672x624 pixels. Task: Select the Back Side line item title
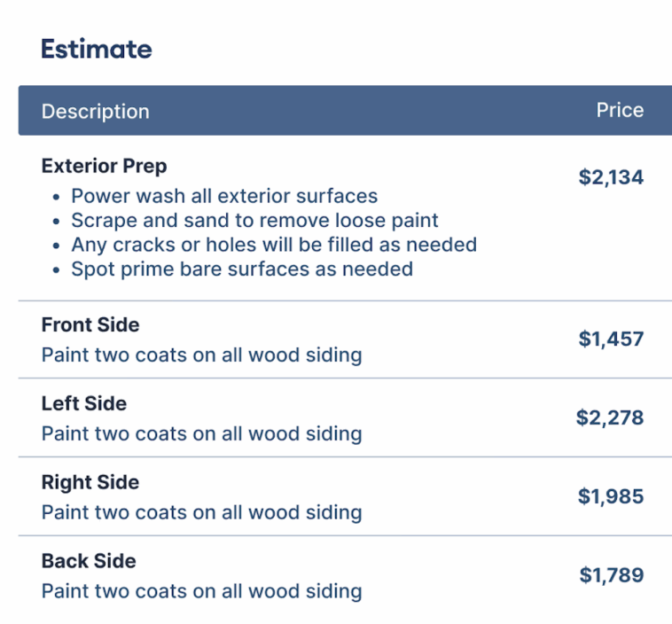[89, 562]
